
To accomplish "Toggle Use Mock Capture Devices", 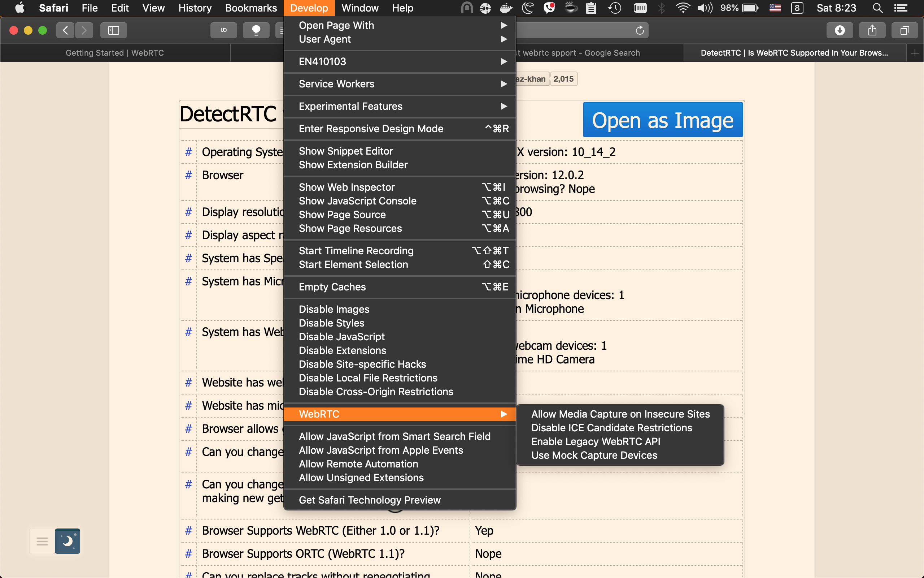I will coord(620,455).
